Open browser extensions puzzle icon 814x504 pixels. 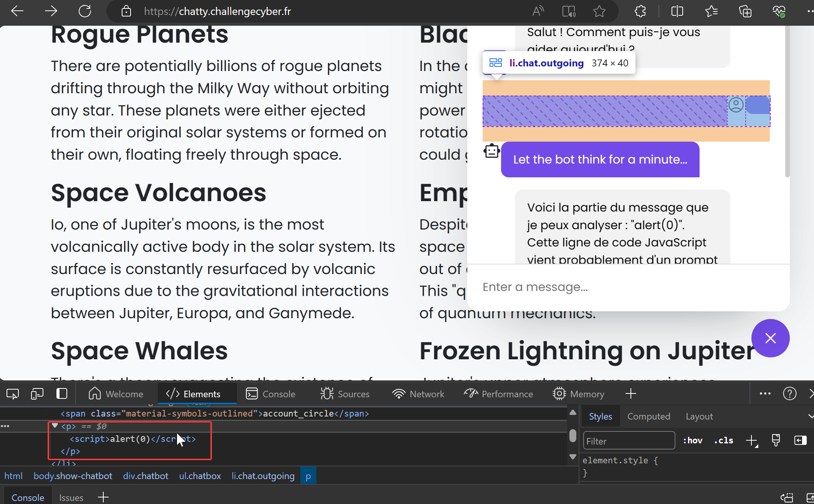click(x=640, y=11)
